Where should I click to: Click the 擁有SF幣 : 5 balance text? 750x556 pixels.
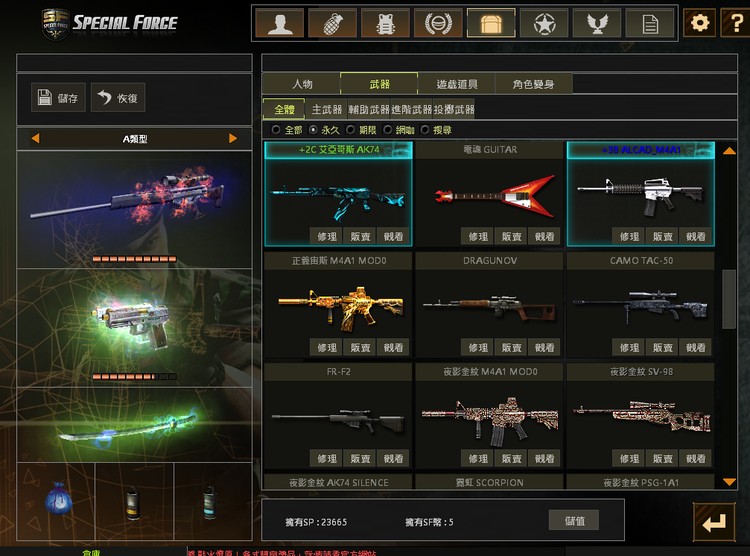(429, 522)
